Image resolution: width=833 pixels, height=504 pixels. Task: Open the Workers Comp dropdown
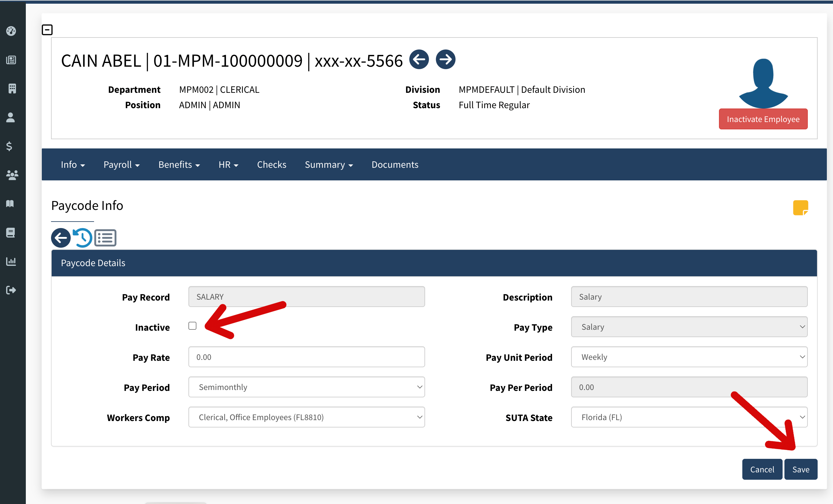coord(306,417)
